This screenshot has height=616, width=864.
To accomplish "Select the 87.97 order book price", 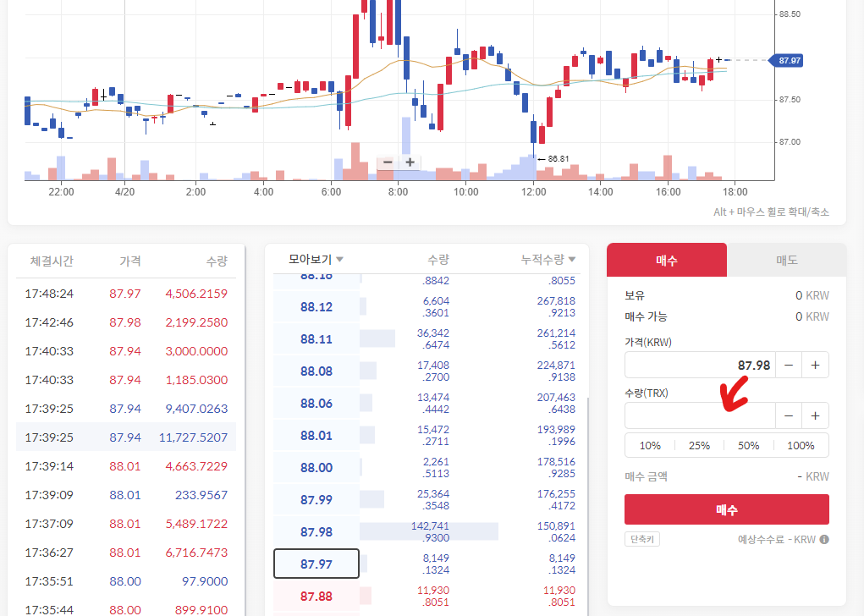I will click(316, 564).
